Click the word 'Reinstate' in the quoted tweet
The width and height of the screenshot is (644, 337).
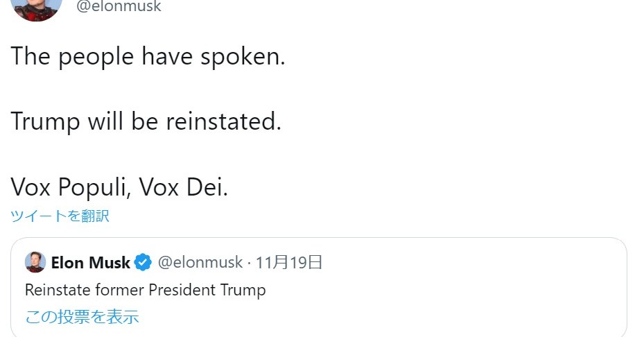(x=58, y=290)
